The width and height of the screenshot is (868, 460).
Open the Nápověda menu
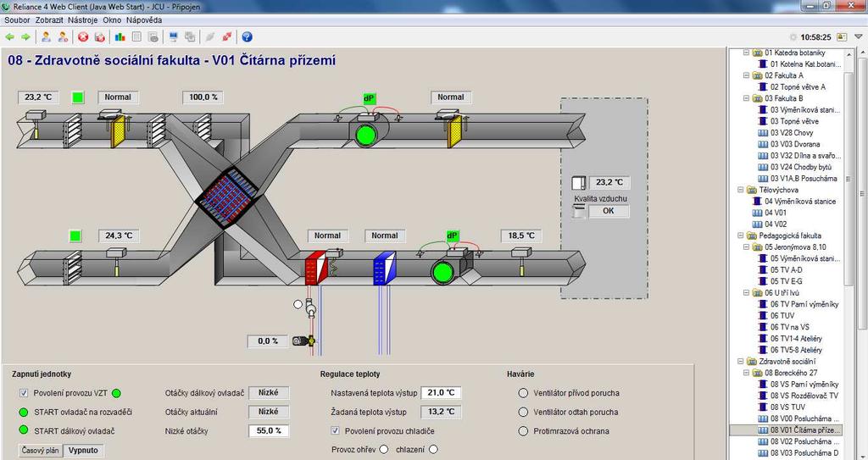coord(144,20)
